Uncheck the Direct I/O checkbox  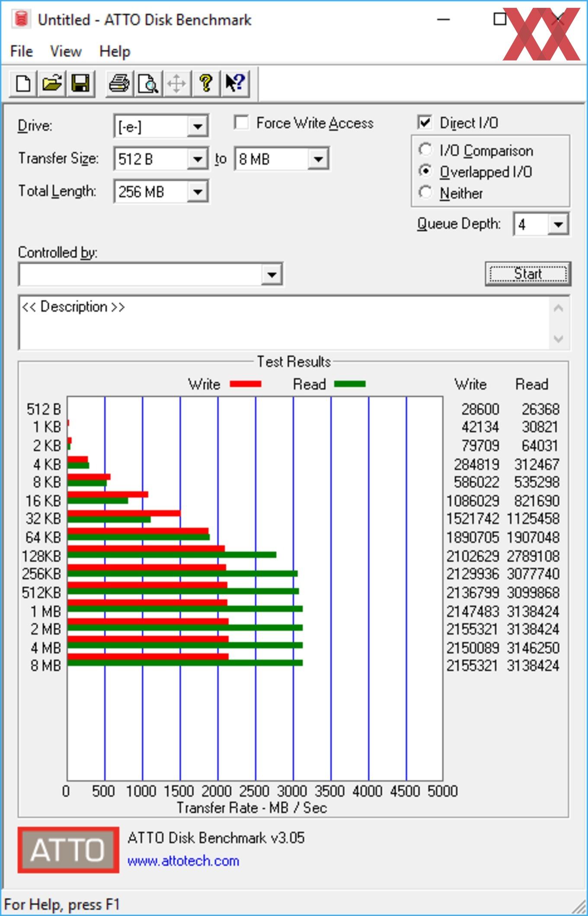(x=425, y=122)
